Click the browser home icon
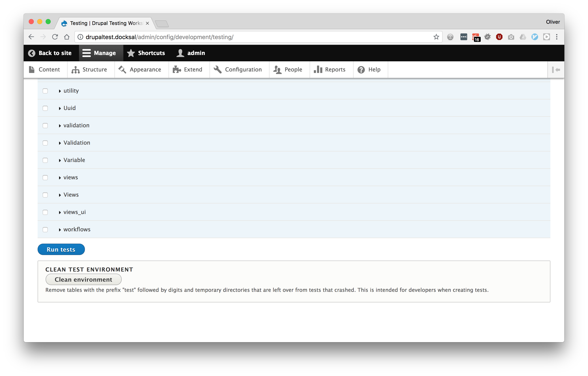 pos(67,37)
